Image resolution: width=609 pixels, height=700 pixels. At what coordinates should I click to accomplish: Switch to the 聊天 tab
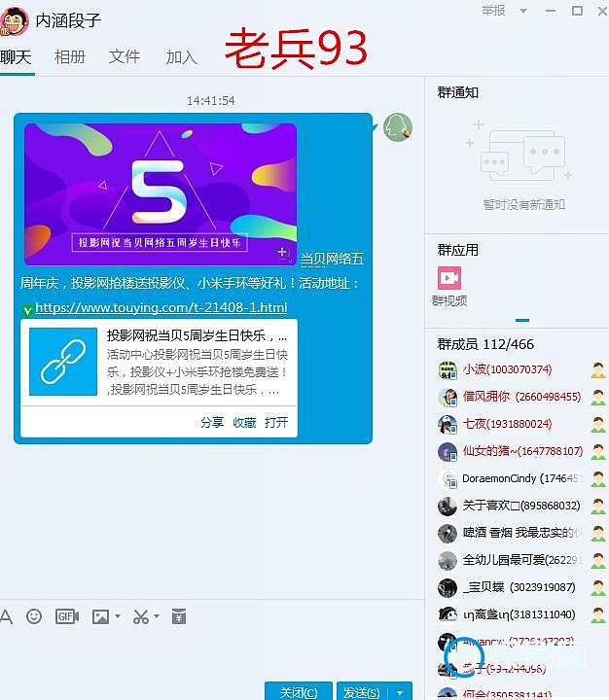pyautogui.click(x=17, y=57)
